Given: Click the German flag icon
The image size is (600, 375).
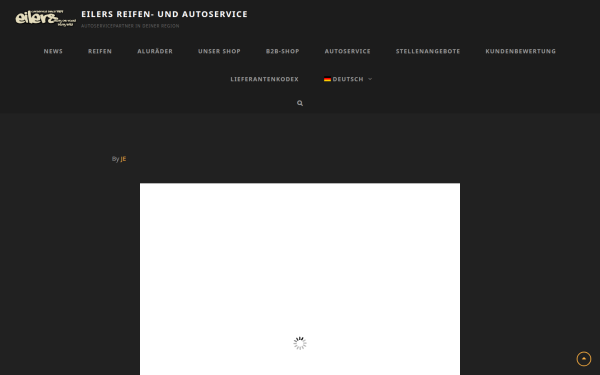Looking at the screenshot, I should pos(327,79).
